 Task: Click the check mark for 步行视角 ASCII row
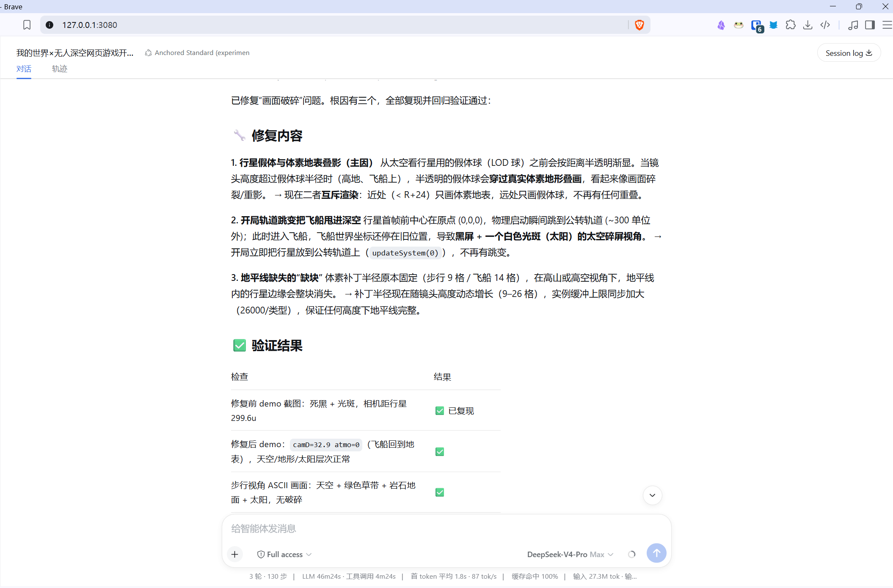[x=440, y=492]
